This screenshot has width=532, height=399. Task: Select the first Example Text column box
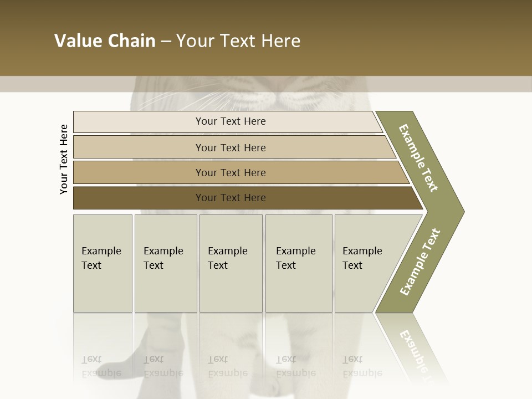(x=103, y=263)
